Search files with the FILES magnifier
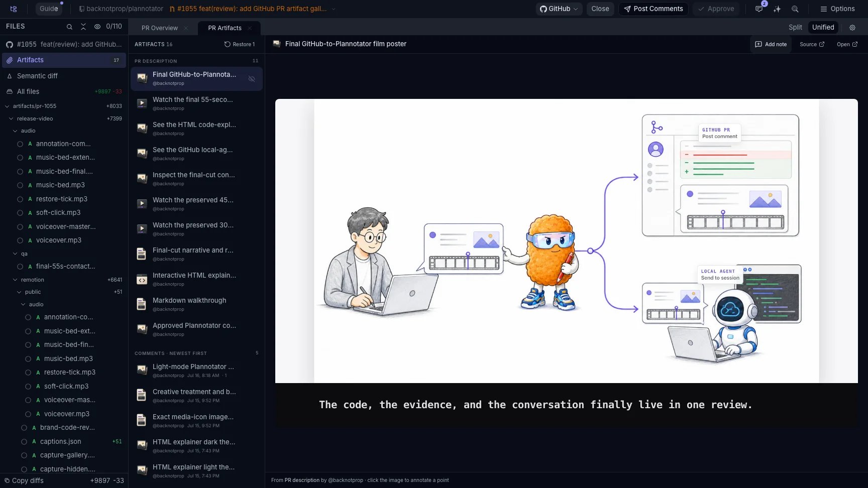Image resolution: width=868 pixels, height=488 pixels. click(70, 27)
